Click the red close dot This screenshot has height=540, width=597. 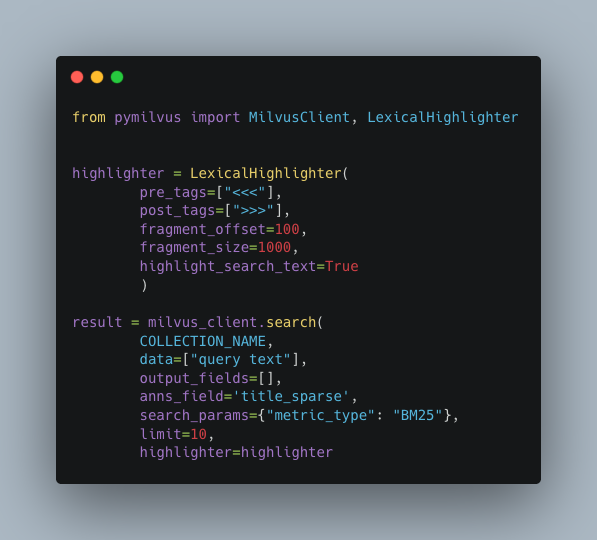click(77, 77)
